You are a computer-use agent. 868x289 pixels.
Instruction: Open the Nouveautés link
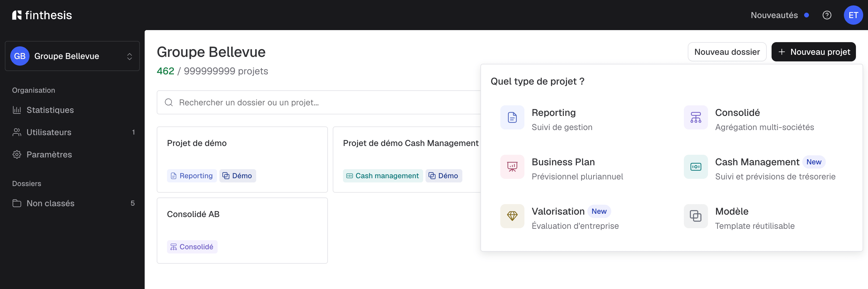774,15
